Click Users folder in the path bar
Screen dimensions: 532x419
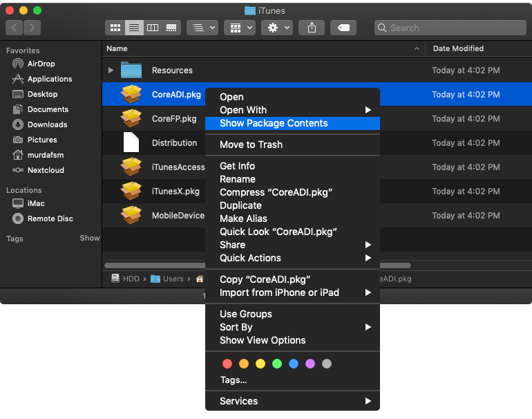167,279
